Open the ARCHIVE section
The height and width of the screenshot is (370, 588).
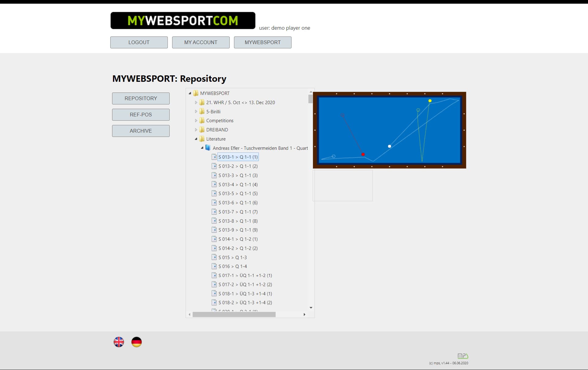pos(141,131)
